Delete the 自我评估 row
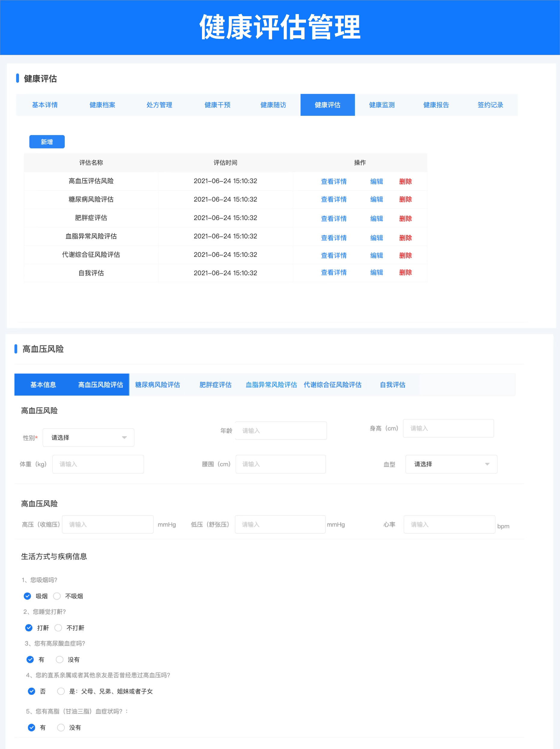The width and height of the screenshot is (560, 749). pyautogui.click(x=405, y=273)
